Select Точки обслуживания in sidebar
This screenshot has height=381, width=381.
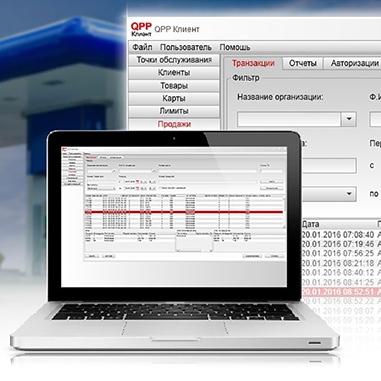pos(174,60)
